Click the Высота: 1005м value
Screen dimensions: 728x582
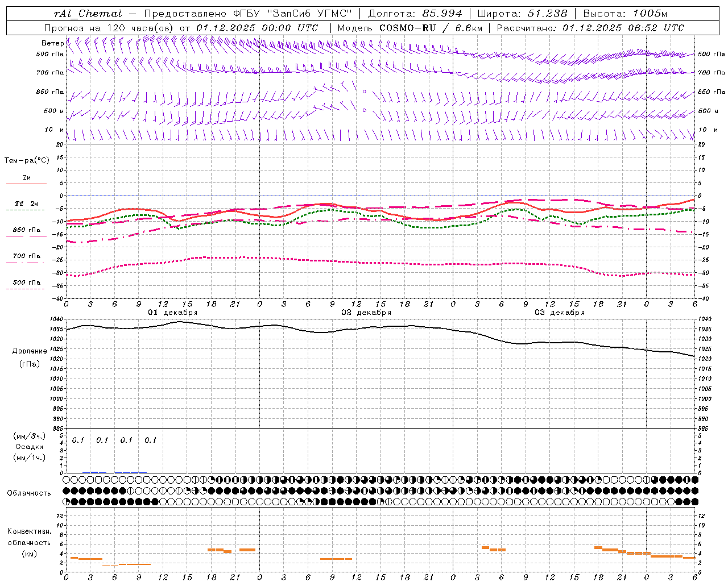625,14
